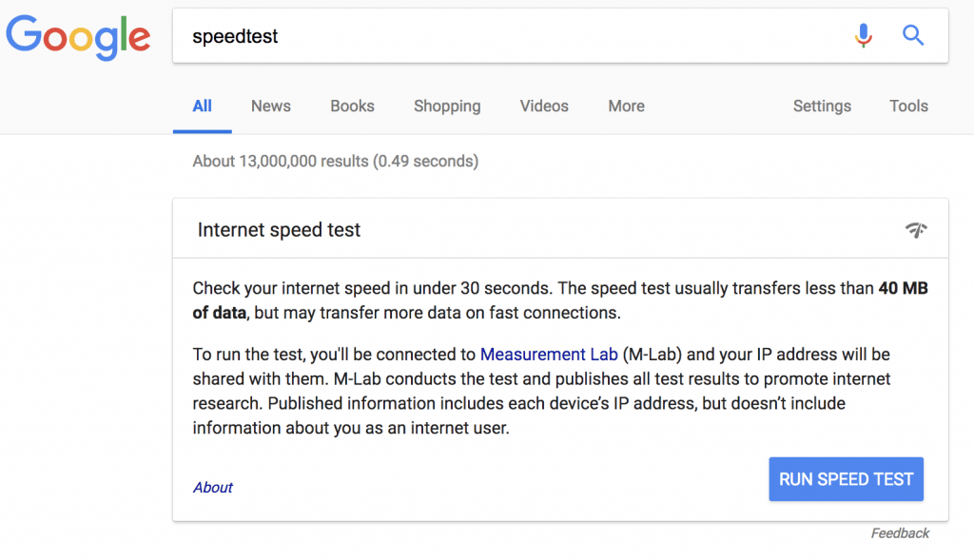Image resolution: width=974 pixels, height=560 pixels.
Task: Click into the search box containing speedtest
Action: (x=516, y=36)
